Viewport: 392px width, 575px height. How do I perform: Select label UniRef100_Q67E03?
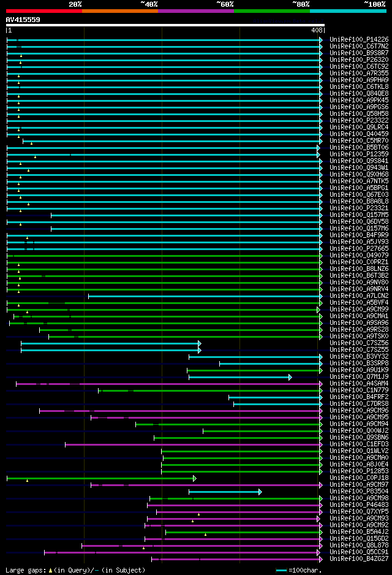(359, 195)
